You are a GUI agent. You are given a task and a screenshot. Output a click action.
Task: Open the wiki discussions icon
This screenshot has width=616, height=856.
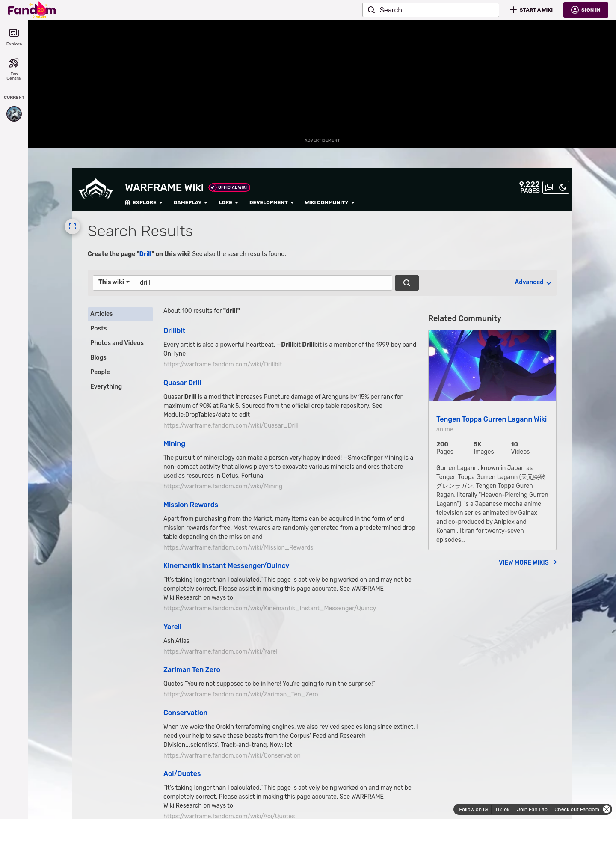(x=549, y=187)
